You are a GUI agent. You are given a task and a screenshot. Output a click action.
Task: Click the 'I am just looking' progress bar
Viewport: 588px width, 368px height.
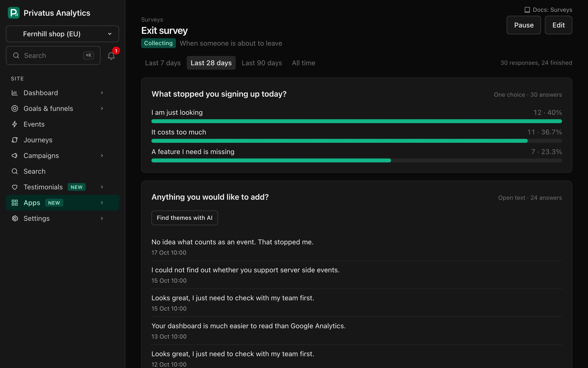click(x=357, y=121)
